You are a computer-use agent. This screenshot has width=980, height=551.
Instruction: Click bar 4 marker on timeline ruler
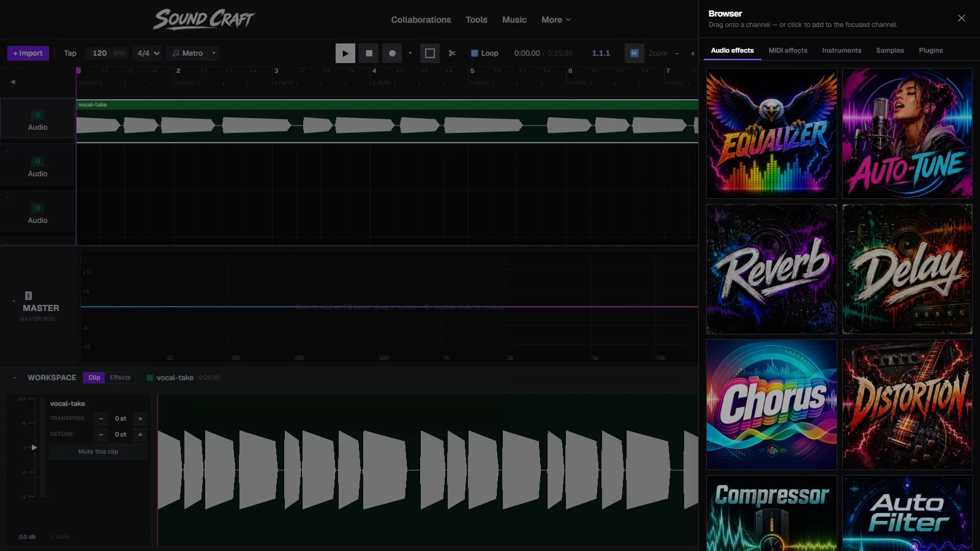(374, 71)
